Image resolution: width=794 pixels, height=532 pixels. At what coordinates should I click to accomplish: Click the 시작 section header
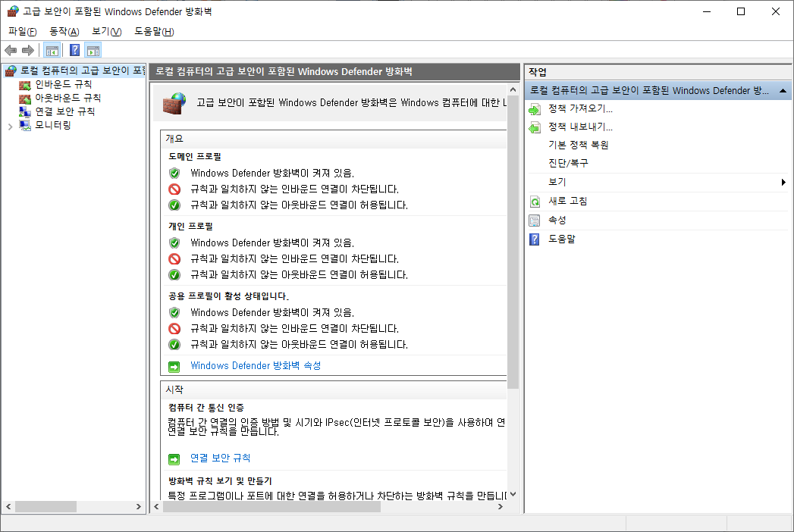[x=333, y=390]
